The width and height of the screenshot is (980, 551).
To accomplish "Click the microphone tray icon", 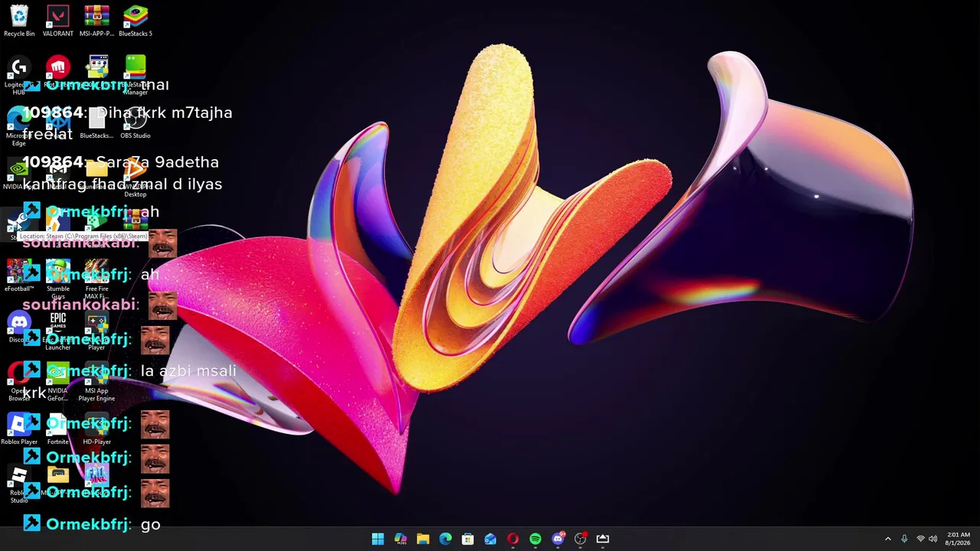I will [904, 539].
